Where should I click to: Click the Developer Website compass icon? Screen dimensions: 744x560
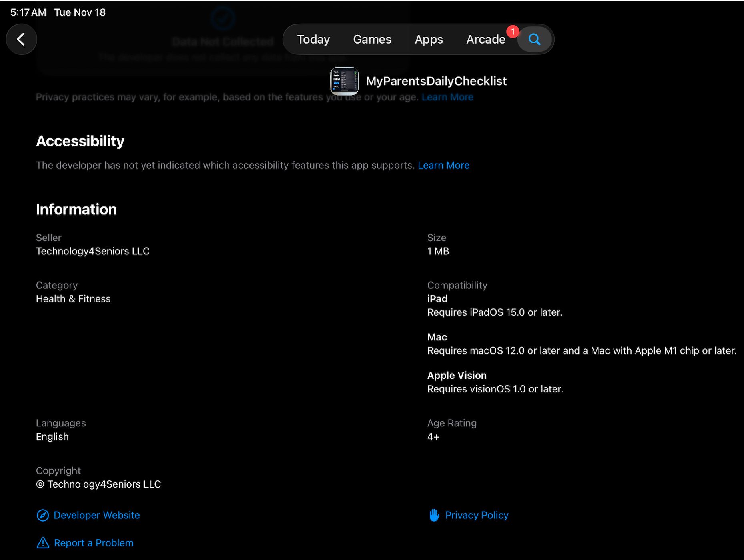(43, 515)
